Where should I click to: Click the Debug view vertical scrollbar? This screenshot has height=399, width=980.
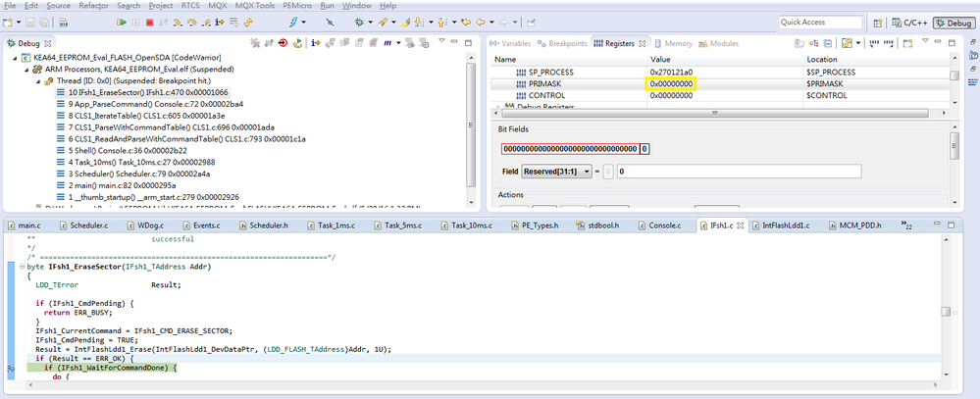click(x=471, y=125)
